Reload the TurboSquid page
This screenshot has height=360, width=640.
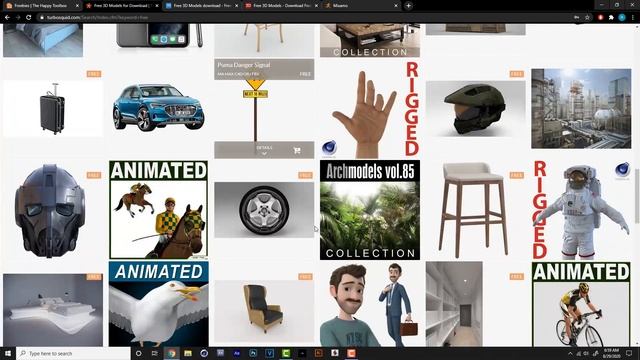tap(29, 18)
